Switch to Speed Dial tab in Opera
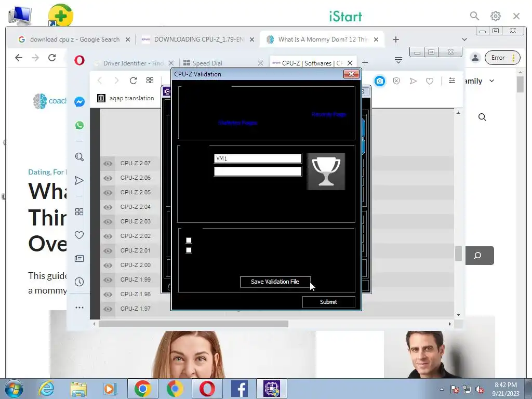This screenshot has height=399, width=532. [x=222, y=63]
